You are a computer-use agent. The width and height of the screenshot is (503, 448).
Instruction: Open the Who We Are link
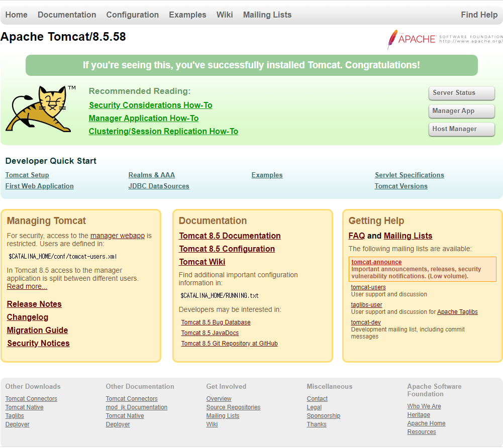(x=424, y=406)
